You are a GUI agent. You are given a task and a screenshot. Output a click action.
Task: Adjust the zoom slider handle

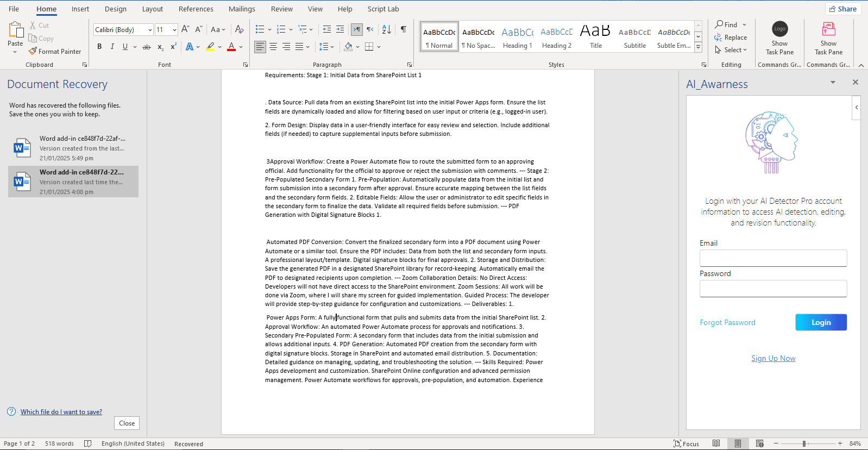(x=804, y=443)
